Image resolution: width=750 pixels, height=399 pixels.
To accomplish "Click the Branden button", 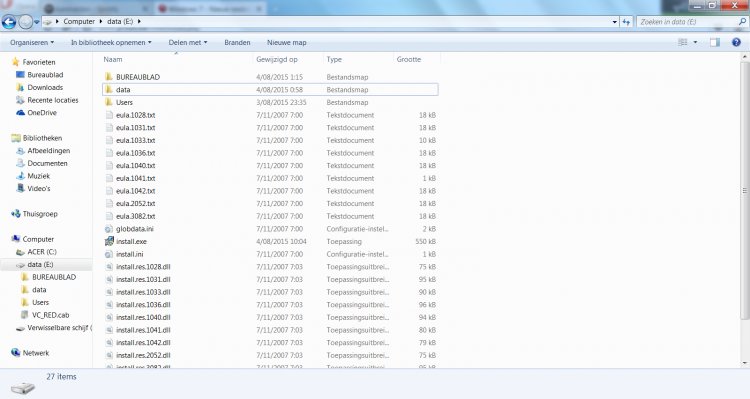I will pyautogui.click(x=237, y=43).
